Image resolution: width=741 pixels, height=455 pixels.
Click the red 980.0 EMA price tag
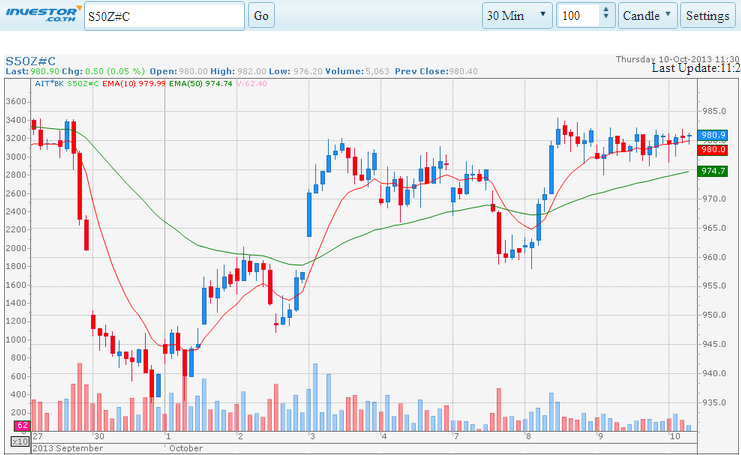point(713,149)
